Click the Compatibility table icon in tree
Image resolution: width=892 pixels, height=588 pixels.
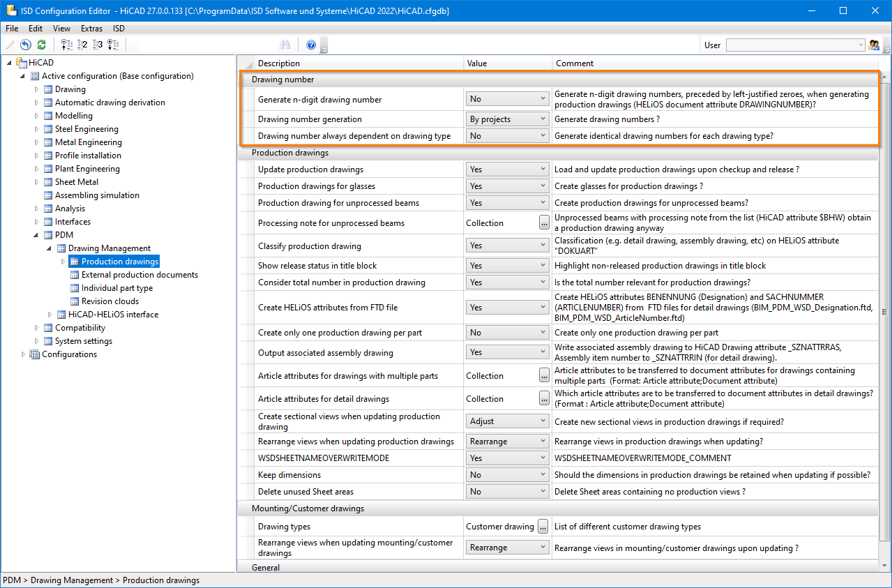(x=48, y=328)
